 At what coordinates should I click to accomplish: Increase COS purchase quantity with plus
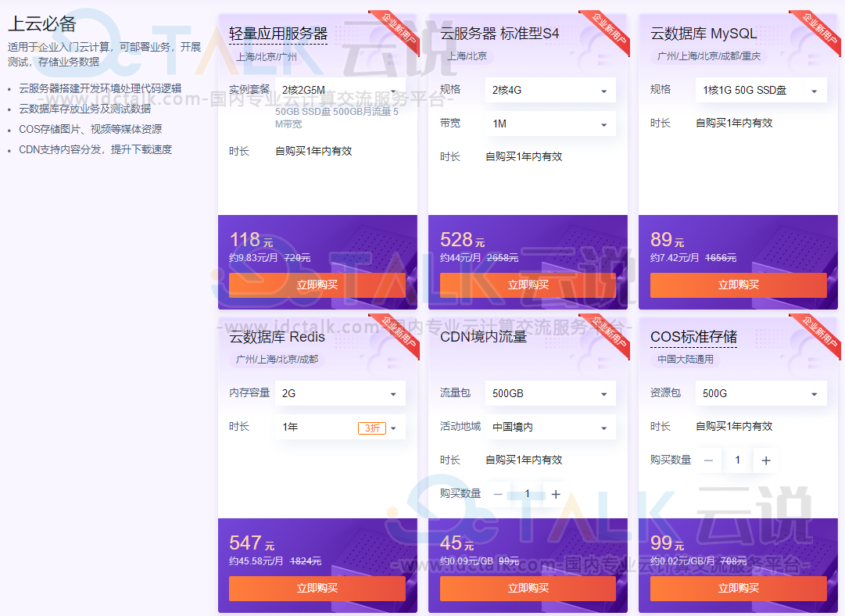[x=766, y=460]
